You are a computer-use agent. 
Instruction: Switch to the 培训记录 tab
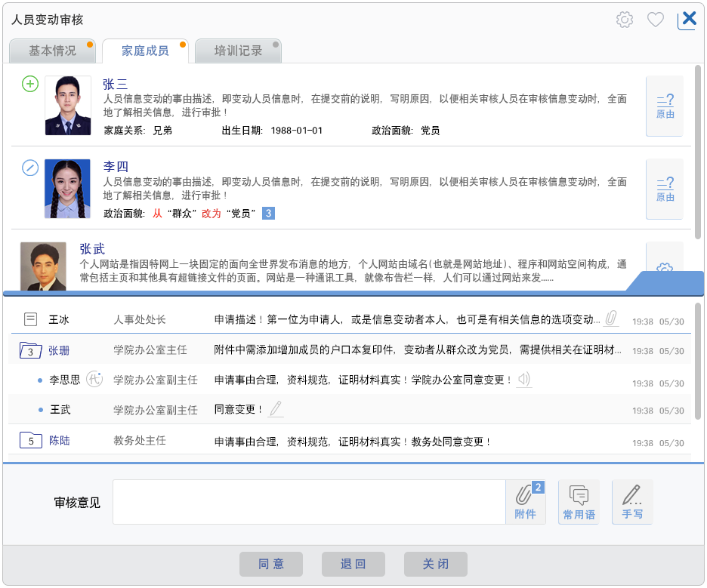(238, 51)
